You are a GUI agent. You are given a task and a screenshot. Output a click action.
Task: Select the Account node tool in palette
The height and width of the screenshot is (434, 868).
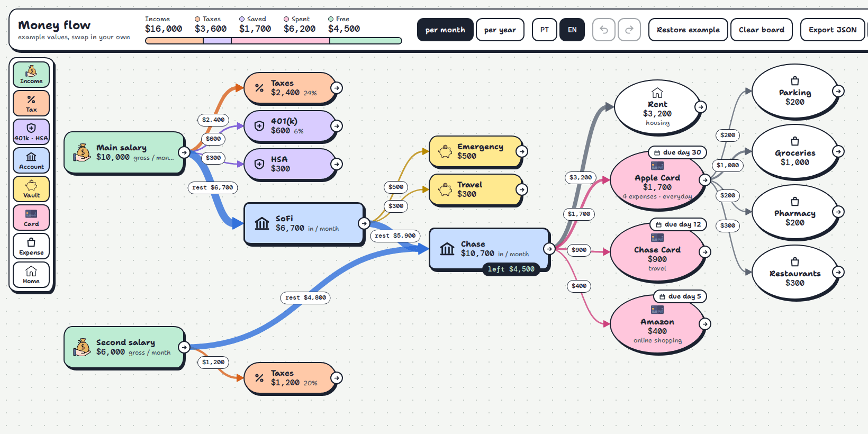31,160
